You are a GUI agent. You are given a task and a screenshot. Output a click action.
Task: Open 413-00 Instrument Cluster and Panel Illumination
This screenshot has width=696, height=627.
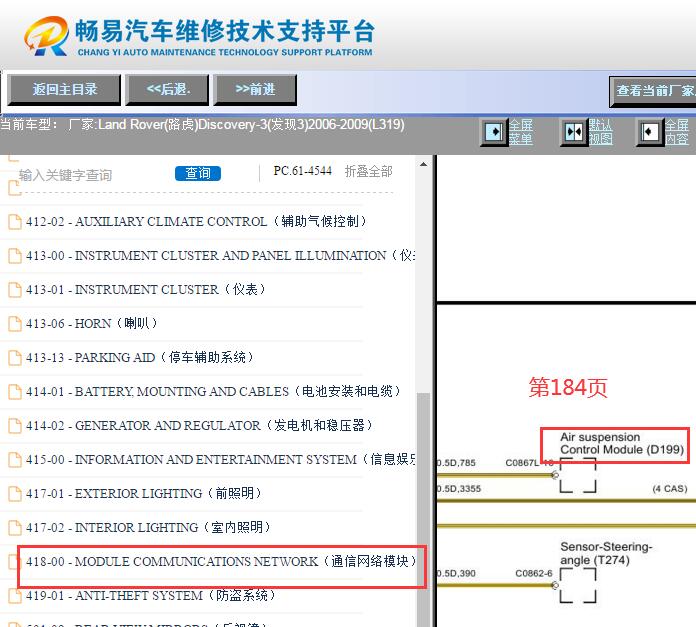pos(221,255)
